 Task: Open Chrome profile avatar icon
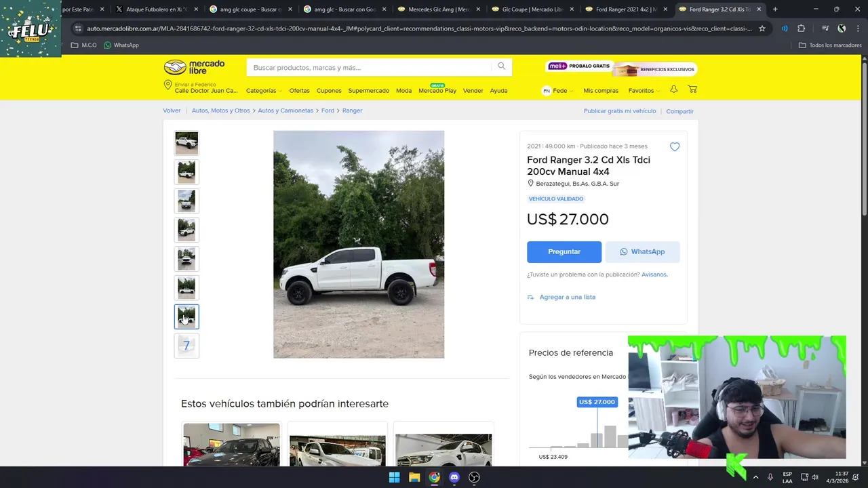pyautogui.click(x=842, y=28)
